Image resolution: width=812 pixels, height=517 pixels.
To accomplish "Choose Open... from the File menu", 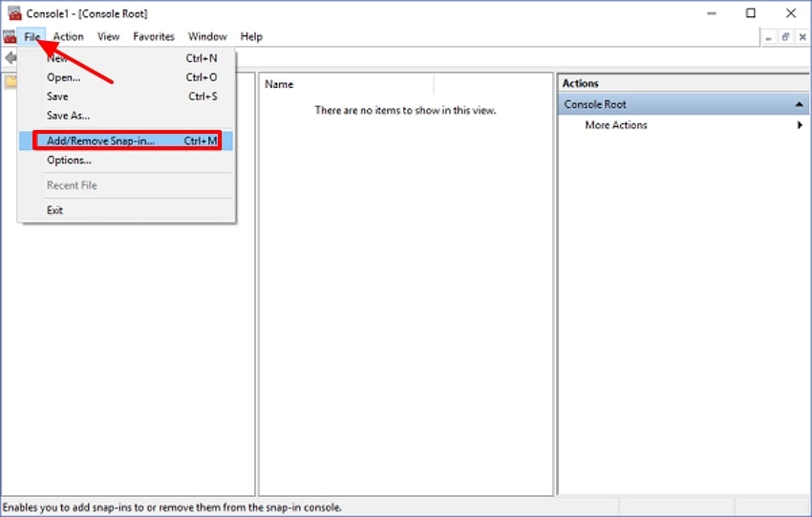I will pyautogui.click(x=126, y=77).
